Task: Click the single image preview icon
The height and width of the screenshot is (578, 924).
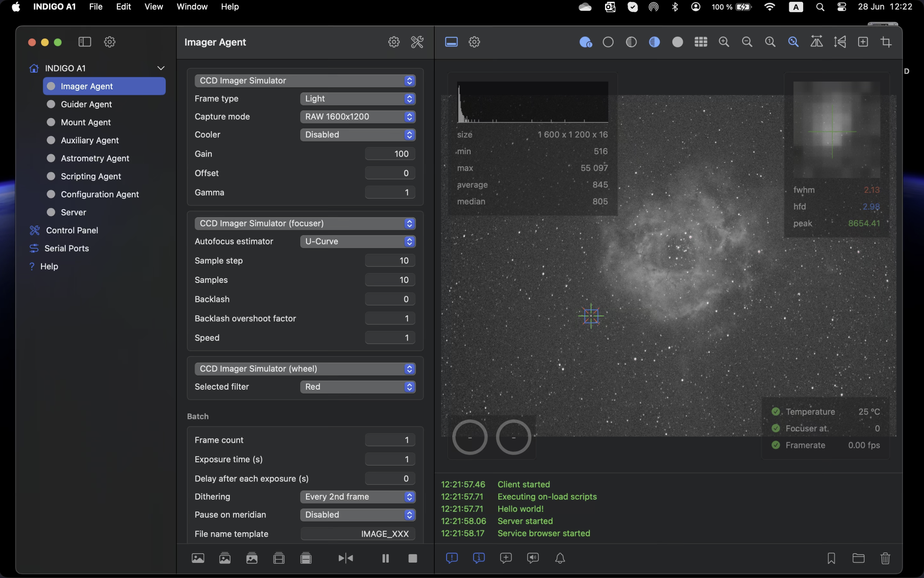Action: pyautogui.click(x=198, y=558)
